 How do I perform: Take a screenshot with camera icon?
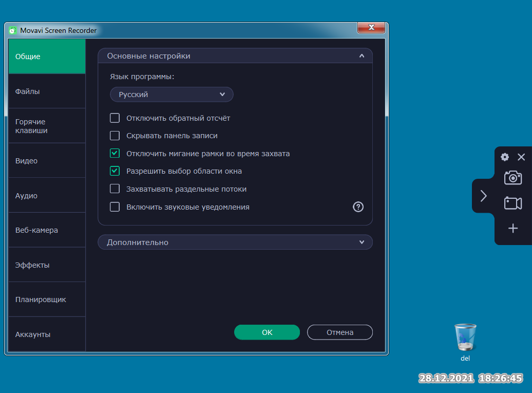point(512,178)
